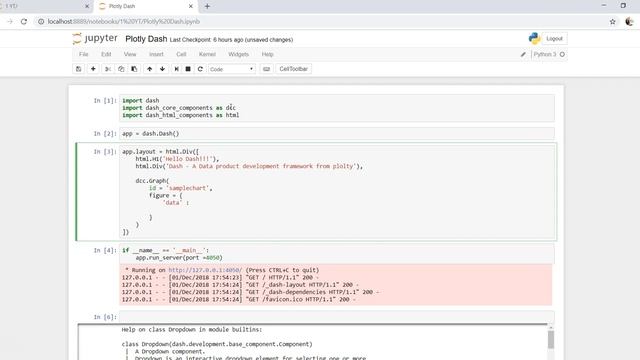Click inside the app.layout code cell

337,192
